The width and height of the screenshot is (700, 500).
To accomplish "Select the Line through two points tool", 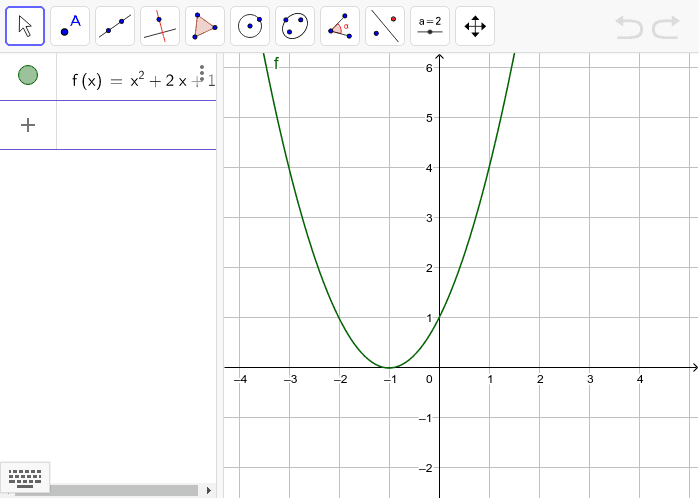I will 115,26.
